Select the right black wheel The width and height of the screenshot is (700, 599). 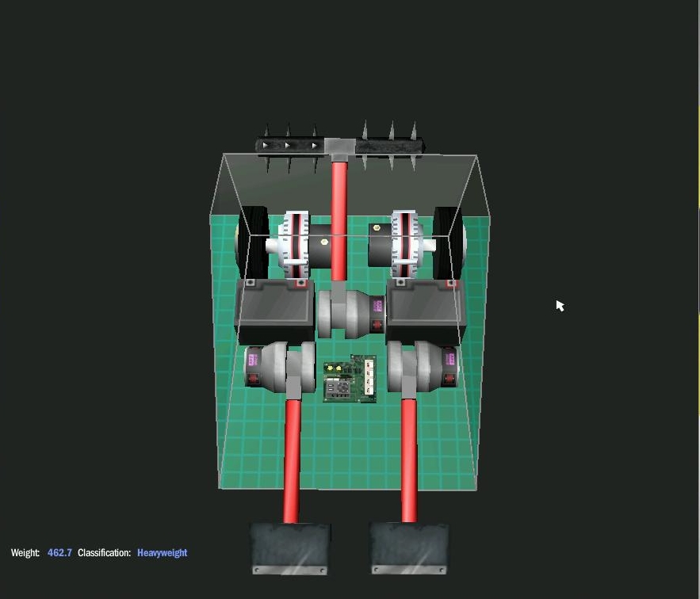pos(449,242)
